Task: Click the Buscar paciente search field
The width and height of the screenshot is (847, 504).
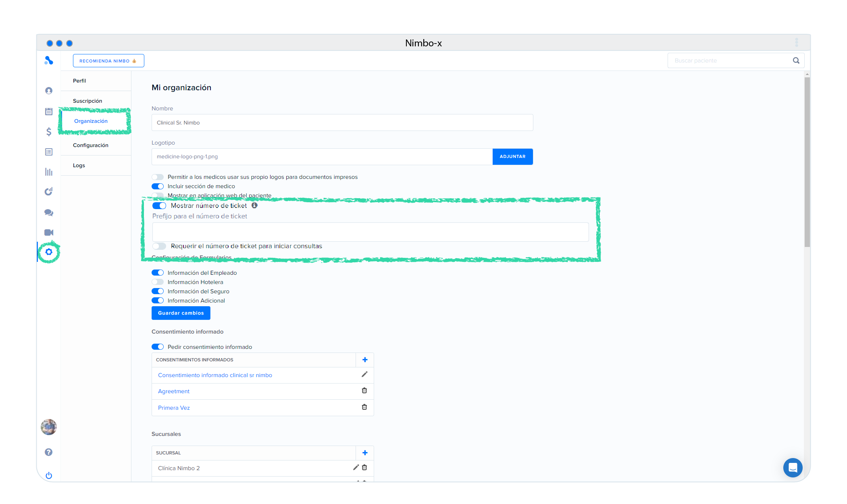Action: coord(730,60)
